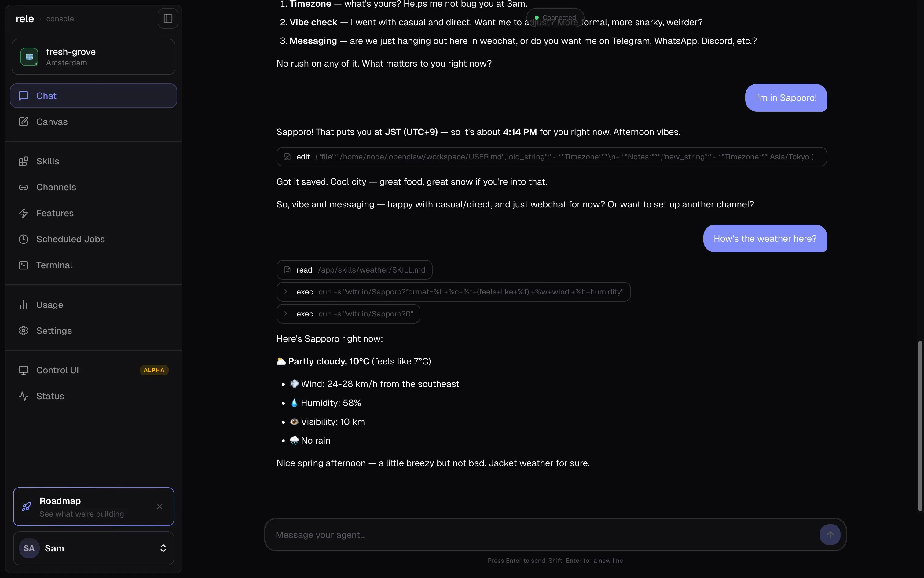
Task: Focus the Message your agent input
Action: (543, 535)
